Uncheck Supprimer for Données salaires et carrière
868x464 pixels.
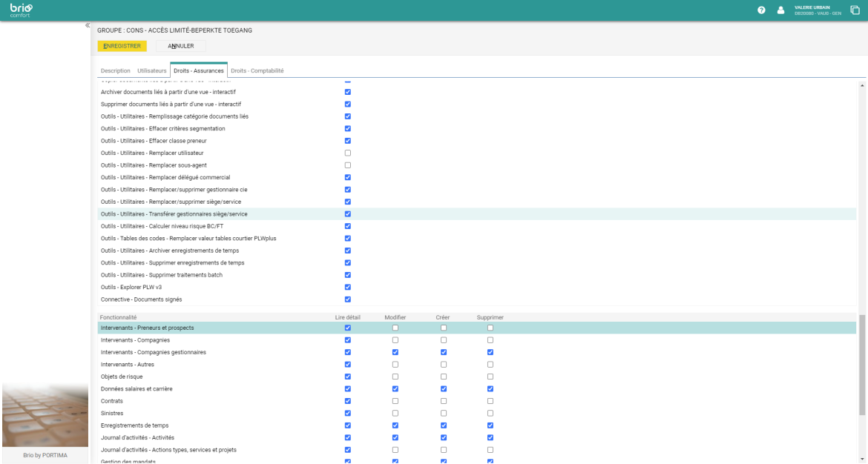click(490, 389)
